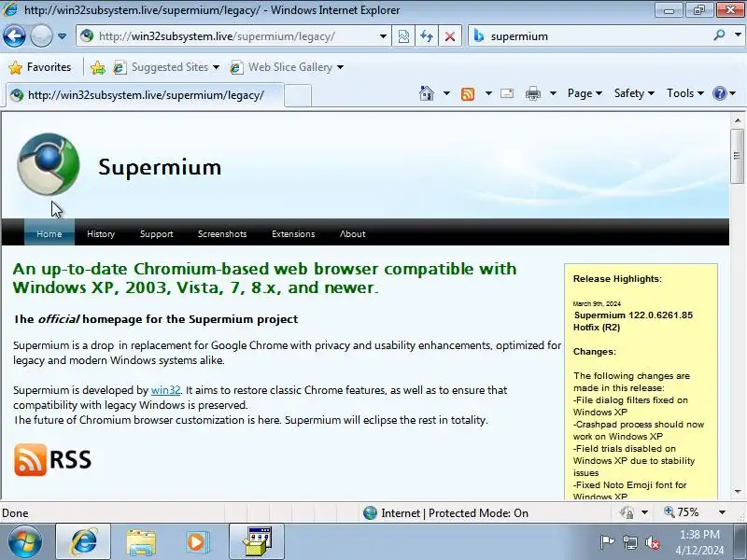Screen dimensions: 747x560
Task: Click the scrollbar down arrow
Action: pyautogui.click(x=738, y=492)
